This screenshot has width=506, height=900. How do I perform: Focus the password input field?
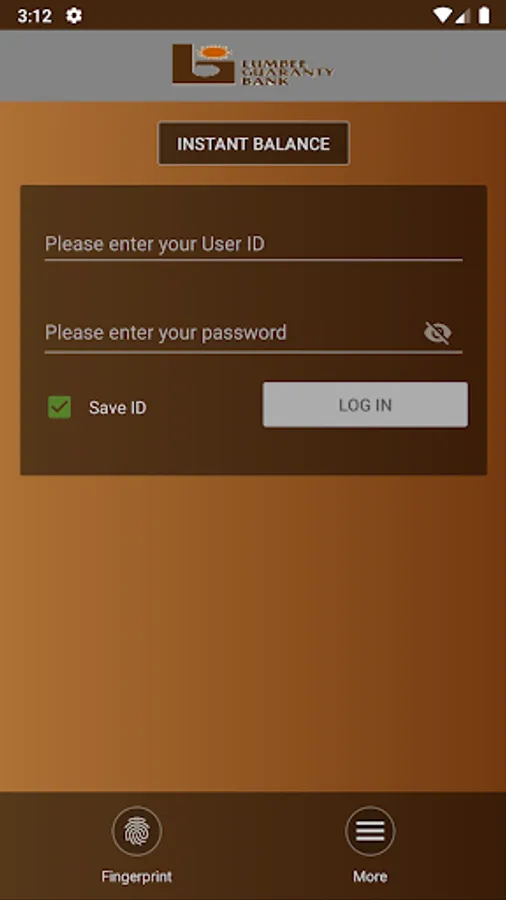pos(232,333)
